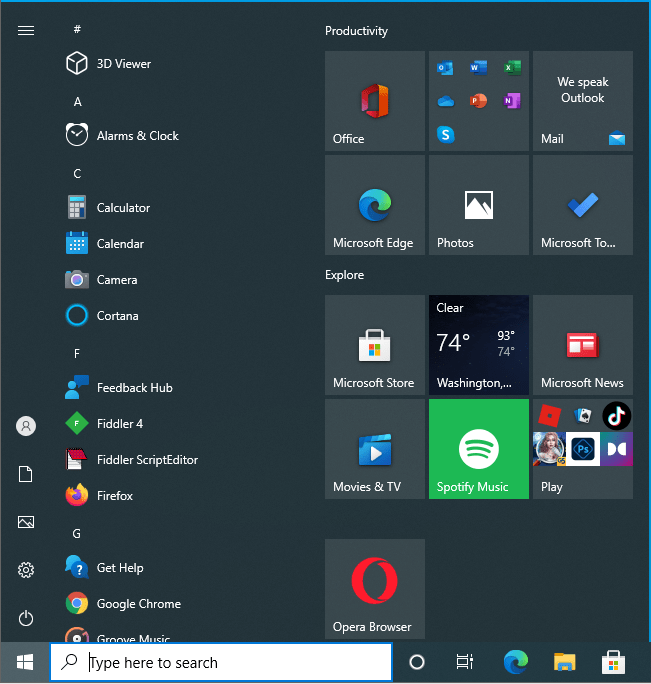Open the Microsoft Store tile
The width and height of the screenshot is (651, 684).
[375, 345]
